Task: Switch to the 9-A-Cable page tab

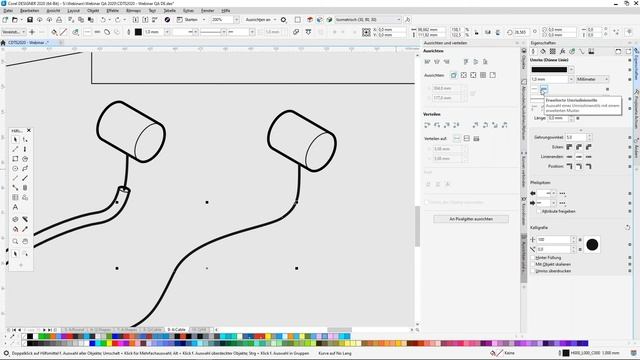Action: pos(176,329)
